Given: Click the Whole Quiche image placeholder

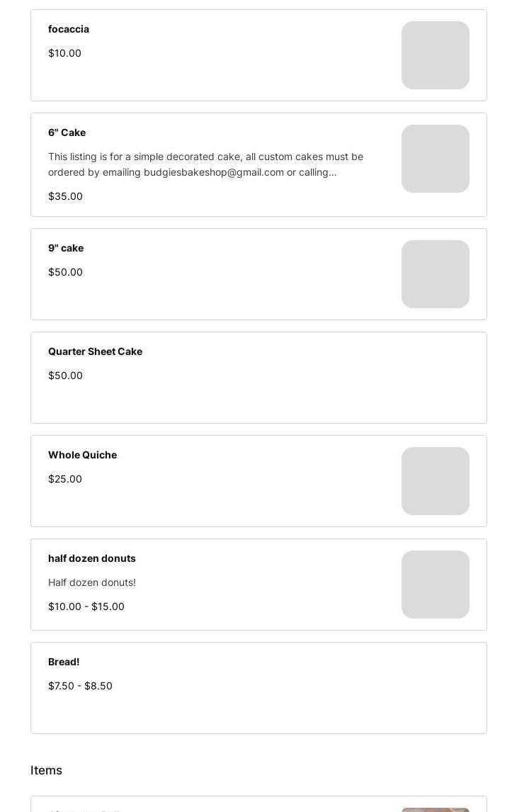Looking at the screenshot, I should 435,481.
